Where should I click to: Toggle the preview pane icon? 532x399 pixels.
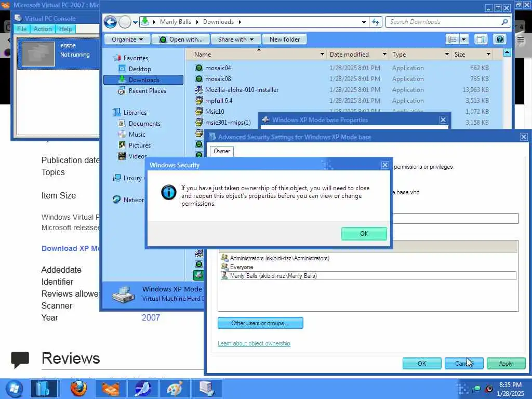481,39
